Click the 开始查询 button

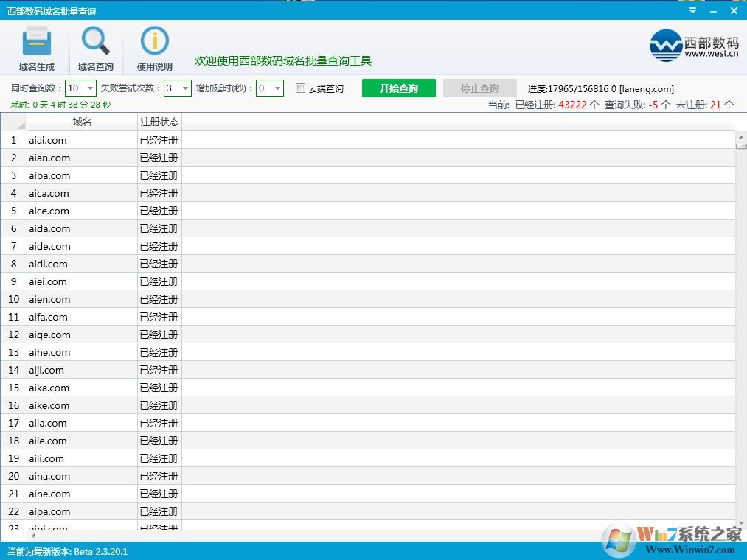pos(398,88)
